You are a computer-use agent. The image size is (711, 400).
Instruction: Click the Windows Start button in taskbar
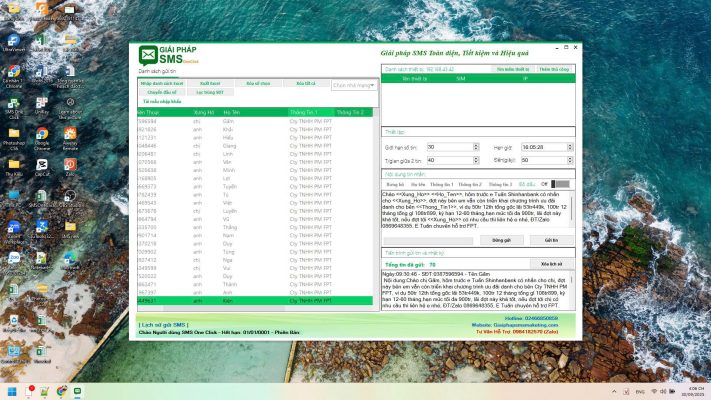click(x=12, y=388)
